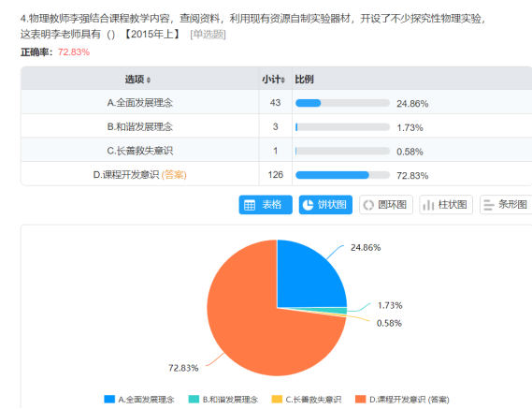
Task: Click the pie chart icon
Action: (x=308, y=205)
